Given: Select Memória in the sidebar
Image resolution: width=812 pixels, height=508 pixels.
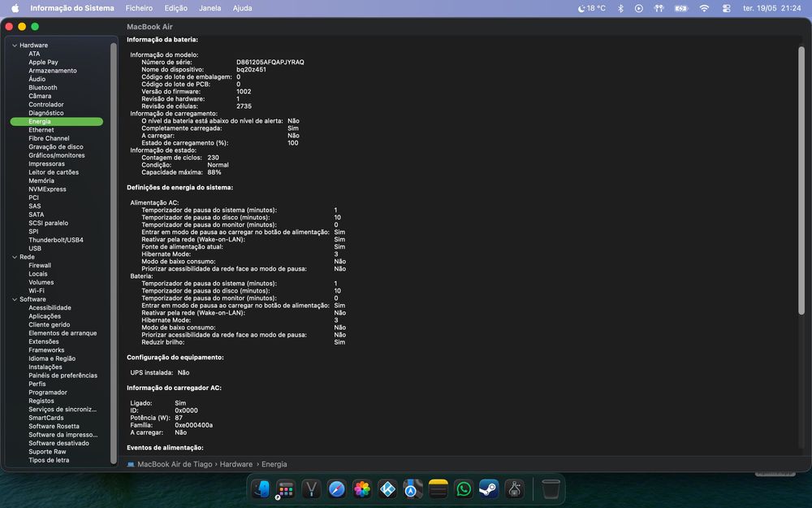Looking at the screenshot, I should [41, 181].
